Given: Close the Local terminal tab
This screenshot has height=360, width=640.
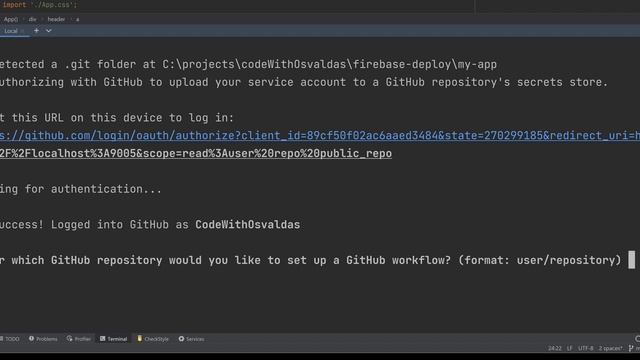Looking at the screenshot, I should click(22, 31).
